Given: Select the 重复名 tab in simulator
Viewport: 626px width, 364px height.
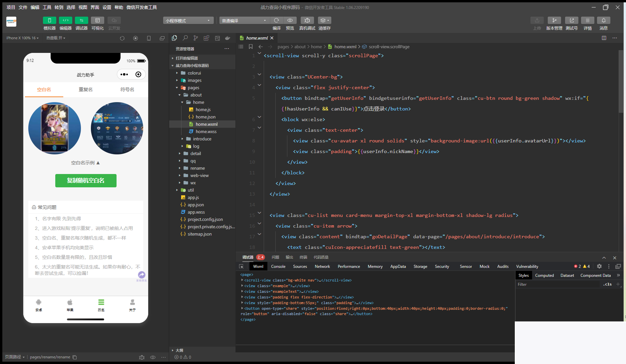Looking at the screenshot, I should [86, 90].
